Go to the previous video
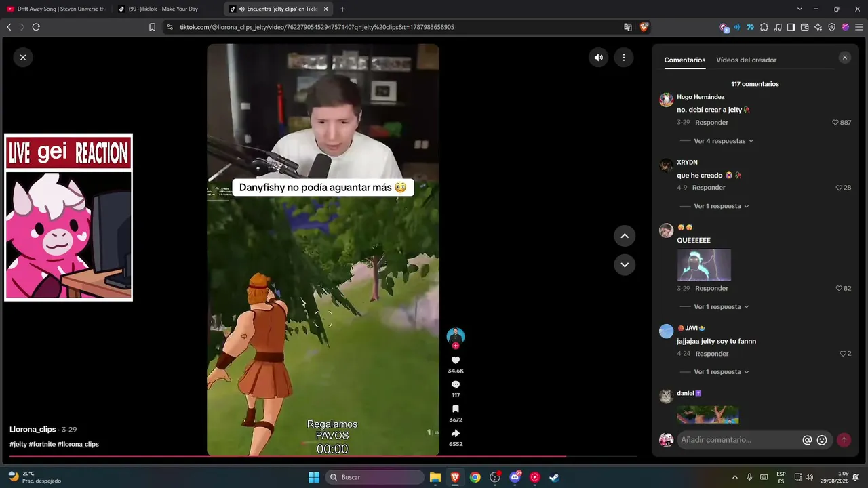 click(x=625, y=236)
